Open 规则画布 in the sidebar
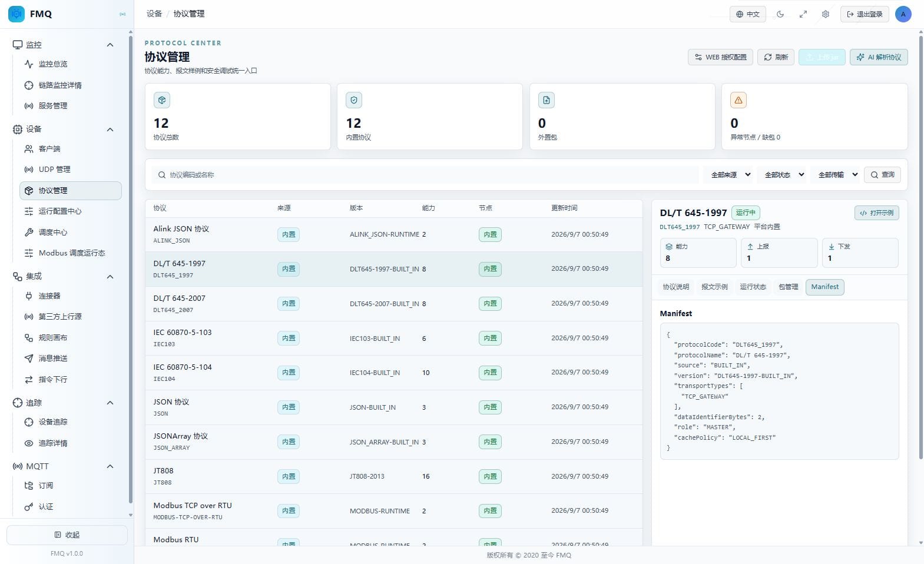Screen dimensions: 924x564 [x=70, y=338]
